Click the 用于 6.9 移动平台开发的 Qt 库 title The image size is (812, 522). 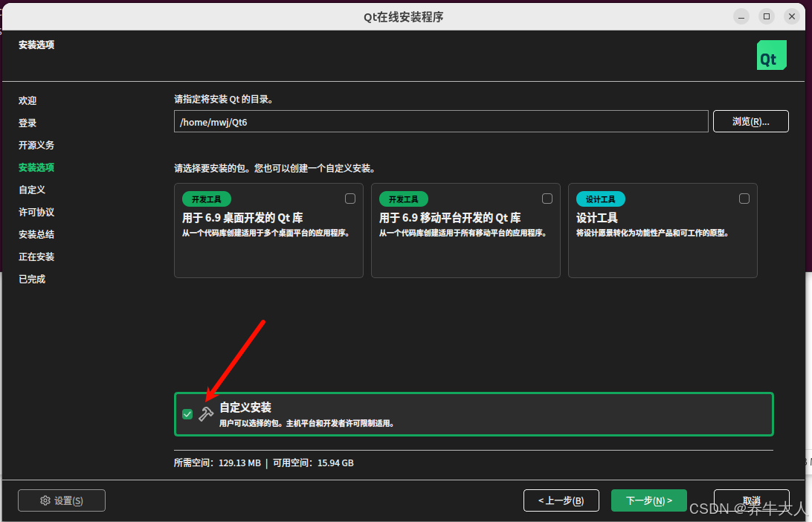pos(449,217)
